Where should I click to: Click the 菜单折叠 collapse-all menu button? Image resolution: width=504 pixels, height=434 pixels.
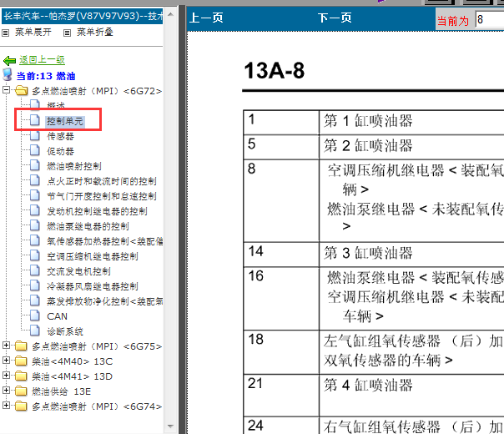[95, 33]
